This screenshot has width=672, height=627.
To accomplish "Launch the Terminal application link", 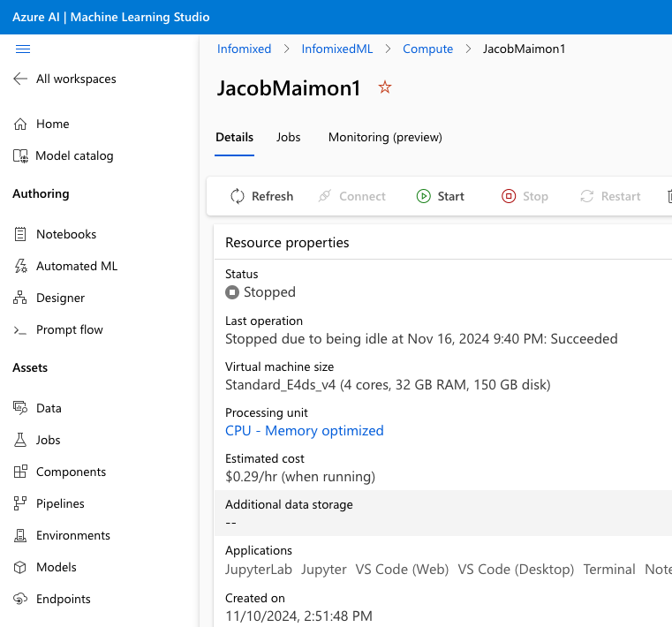I will click(609, 570).
